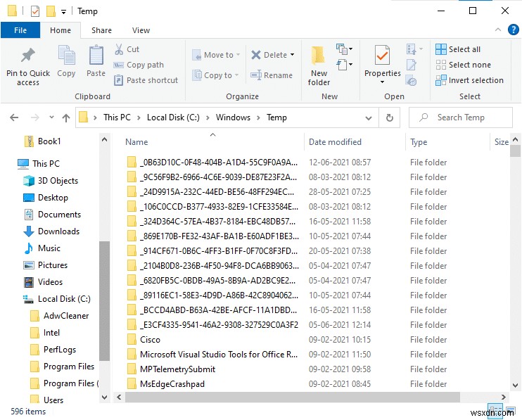The height and width of the screenshot is (420, 522).
Task: Click Select none
Action: point(463,65)
